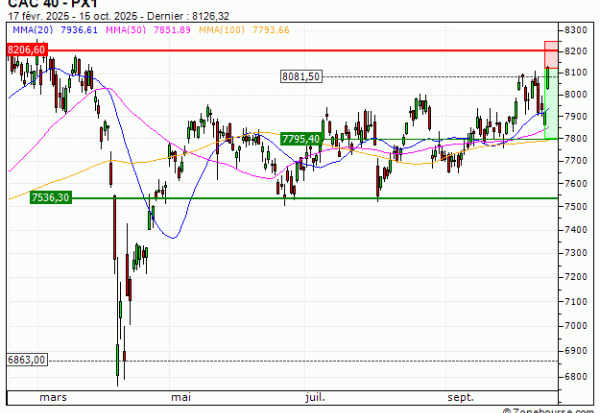Image resolution: width=600 pixels, height=413 pixels.
Task: Click the red shaded zone at chart's right edge
Action: 550,55
